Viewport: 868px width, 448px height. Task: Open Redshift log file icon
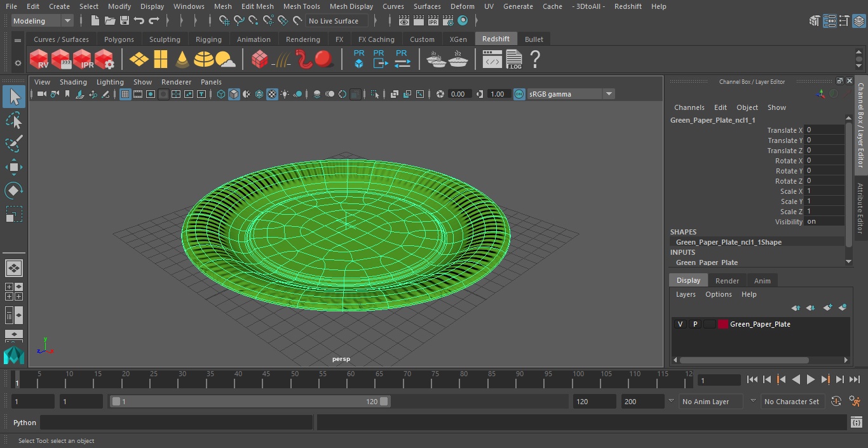[513, 60]
